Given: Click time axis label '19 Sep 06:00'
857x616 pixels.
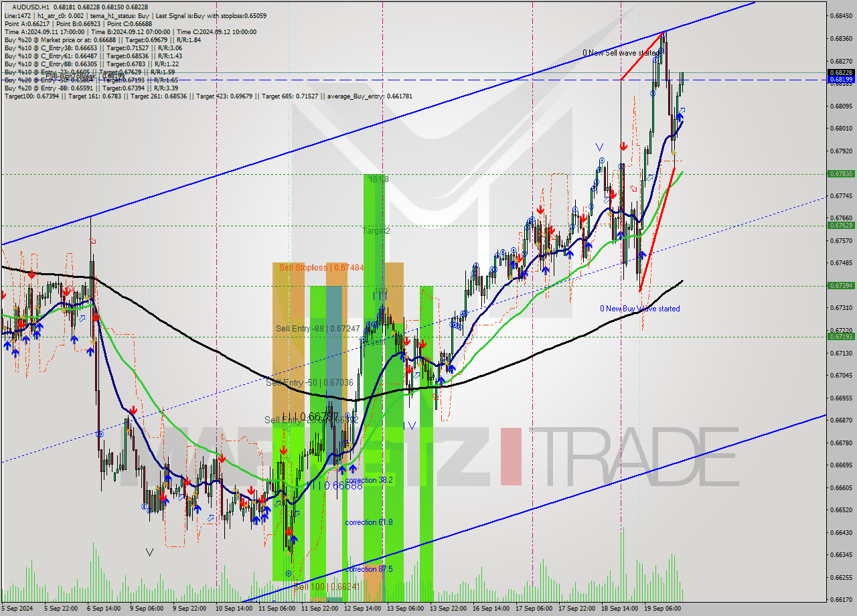Looking at the screenshot, I should (x=662, y=609).
